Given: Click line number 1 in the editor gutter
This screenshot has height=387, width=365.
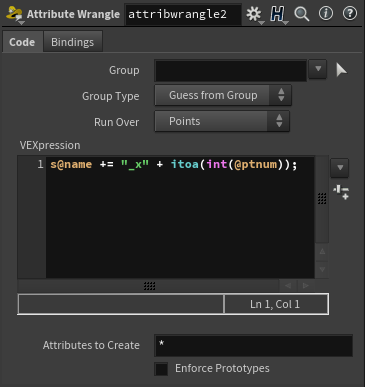Looking at the screenshot, I should coord(40,164).
